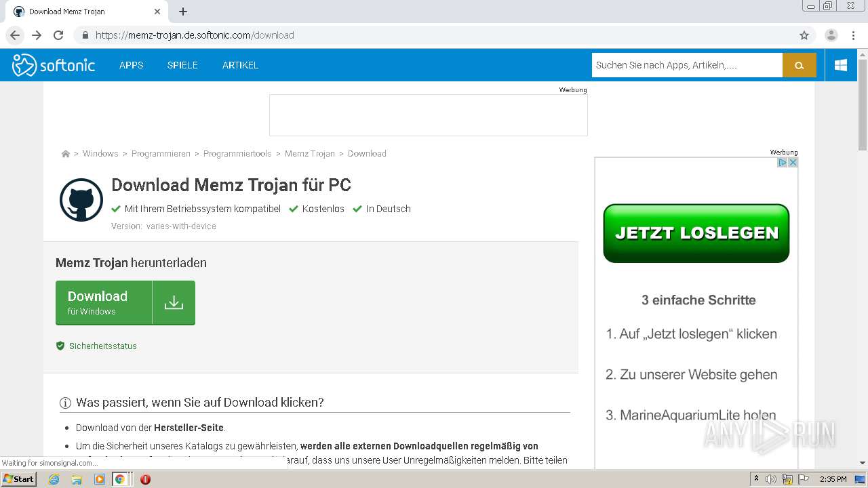Click 'Mit Ihrem Betriebssystem kompatibel' text
The width and height of the screenshot is (868, 488).
click(x=203, y=209)
